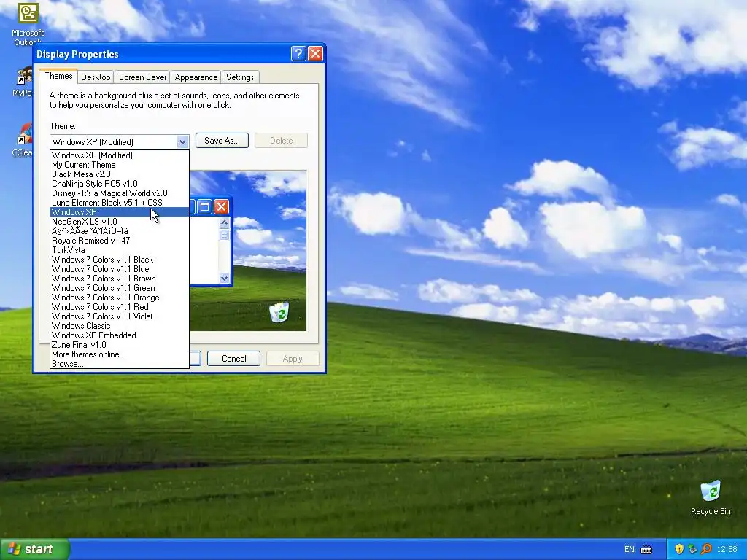Click the Cancel button
Viewport: 747px width, 560px height.
[234, 359]
